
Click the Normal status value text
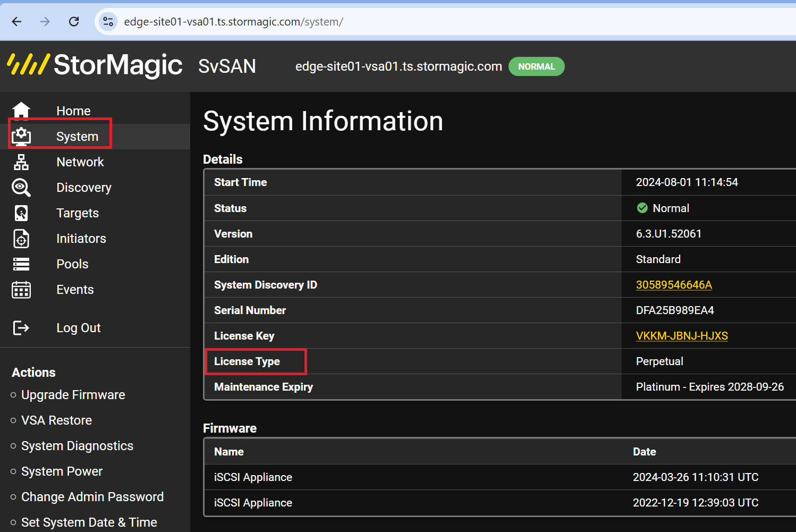point(671,208)
